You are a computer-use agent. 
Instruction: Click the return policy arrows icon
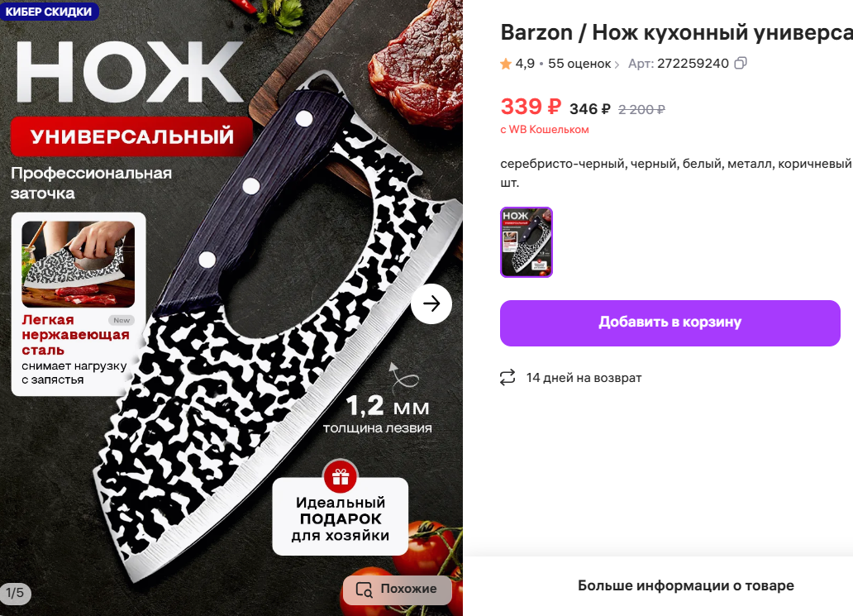[508, 378]
